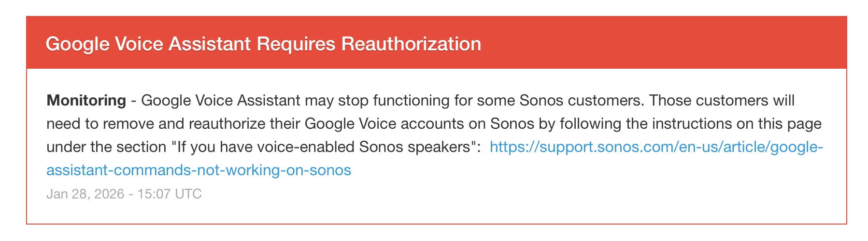Click the 'assistant-commands-not-working-on-sonos' link portion
This screenshot has width=868, height=241.
199,170
